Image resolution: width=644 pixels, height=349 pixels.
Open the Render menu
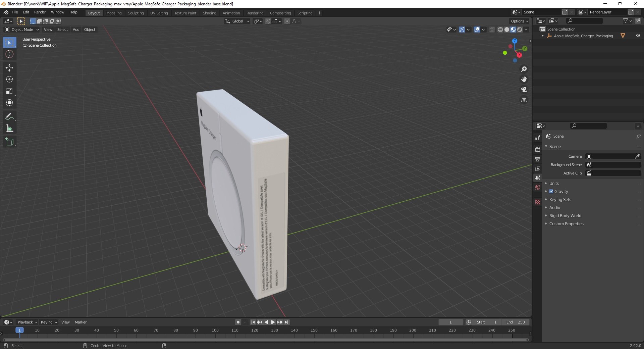point(40,12)
